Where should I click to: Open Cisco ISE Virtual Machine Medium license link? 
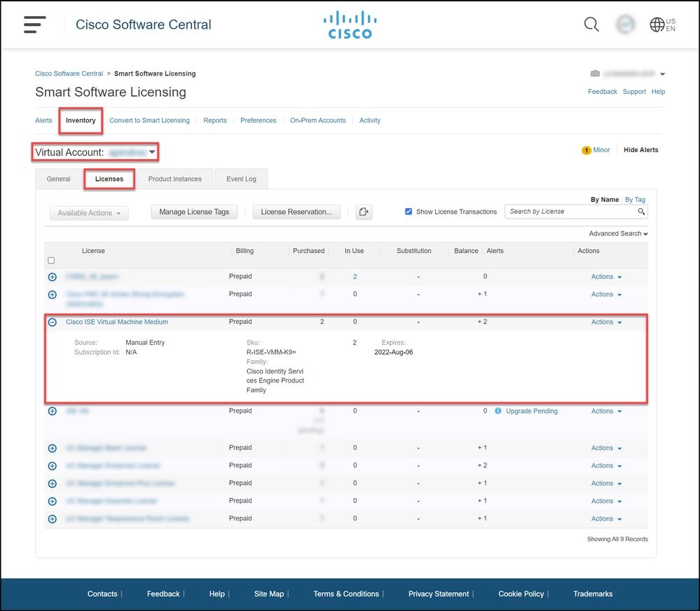point(117,322)
